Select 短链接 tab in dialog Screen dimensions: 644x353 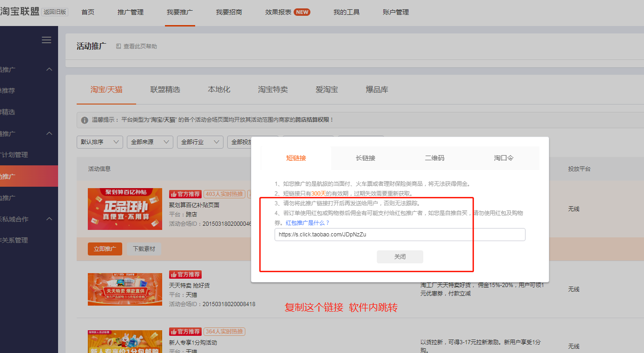coord(296,158)
